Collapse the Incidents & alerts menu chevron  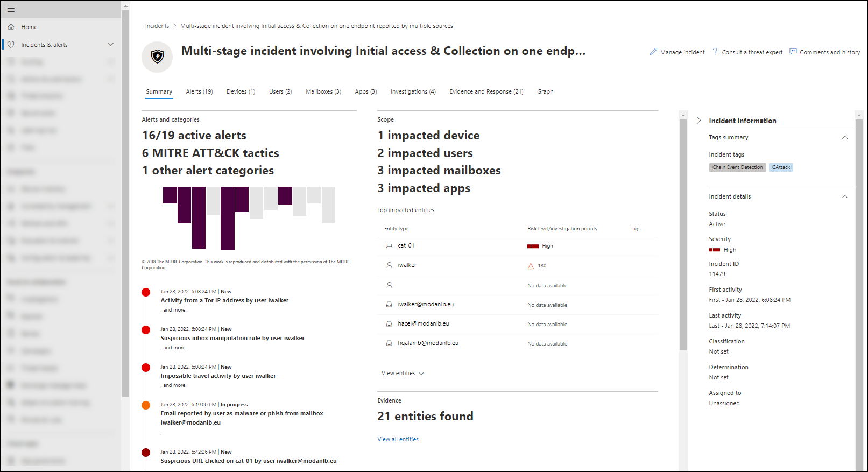pyautogui.click(x=111, y=45)
